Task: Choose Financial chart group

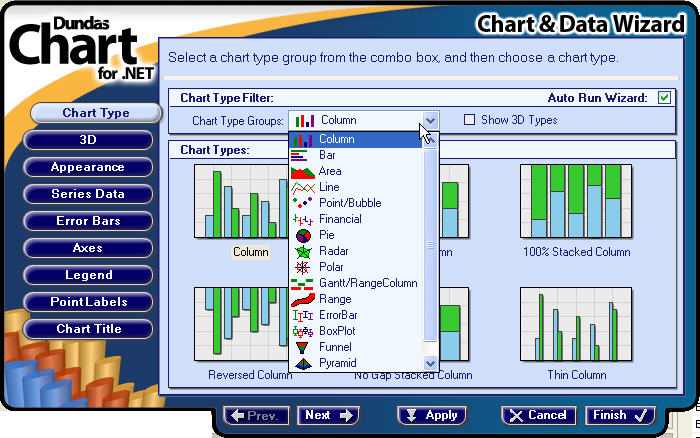Action: (356, 220)
